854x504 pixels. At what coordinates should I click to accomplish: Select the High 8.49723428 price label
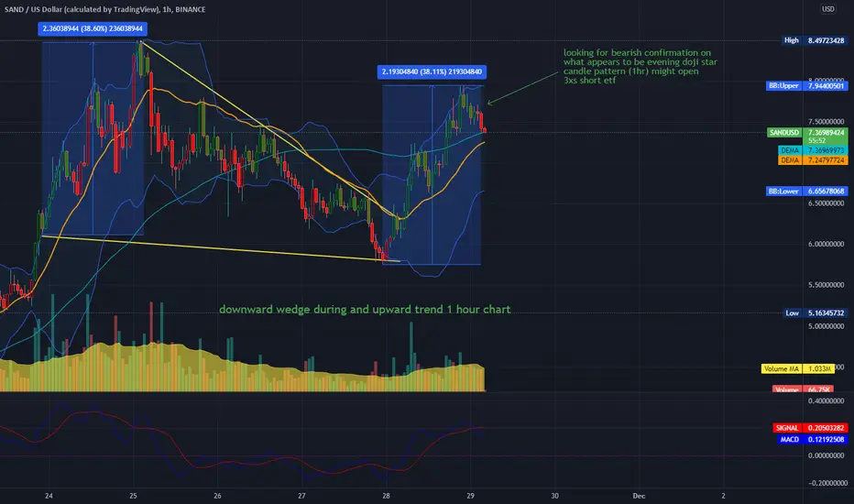[x=815, y=40]
